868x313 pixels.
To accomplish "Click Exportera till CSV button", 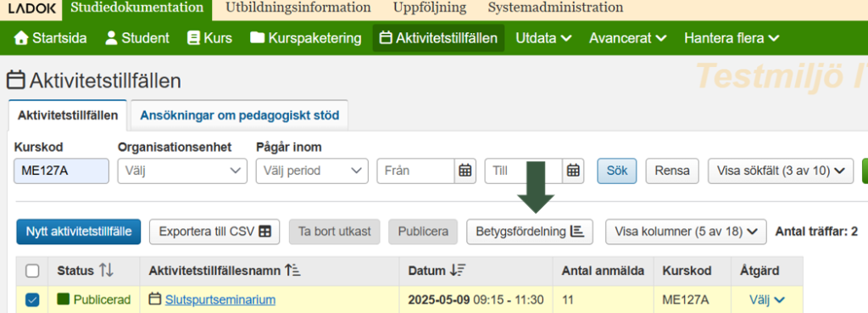I will [x=214, y=232].
